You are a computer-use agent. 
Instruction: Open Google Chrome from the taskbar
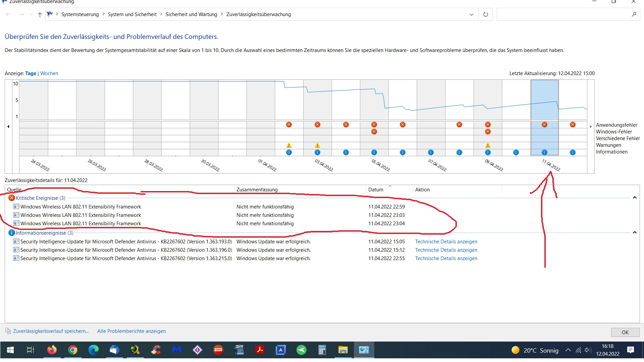point(72,350)
